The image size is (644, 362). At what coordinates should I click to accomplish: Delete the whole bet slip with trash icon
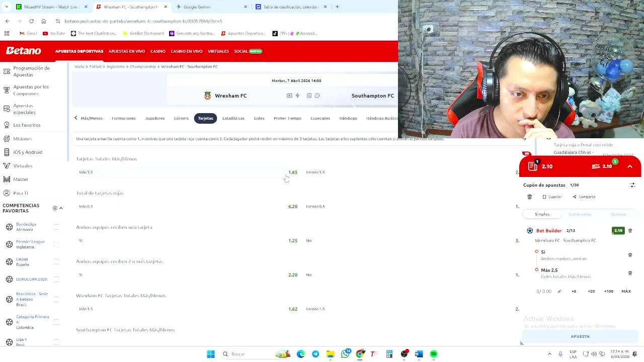[529, 197]
